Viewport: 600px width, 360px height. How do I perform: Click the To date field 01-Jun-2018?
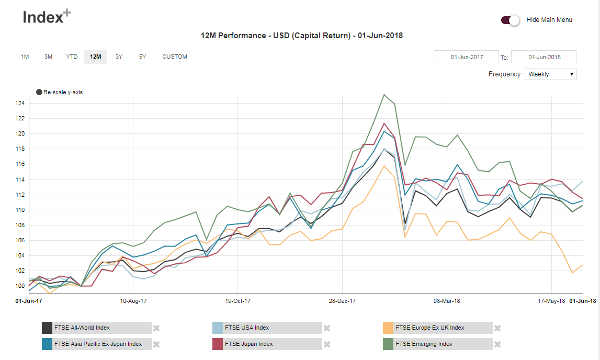(x=544, y=57)
